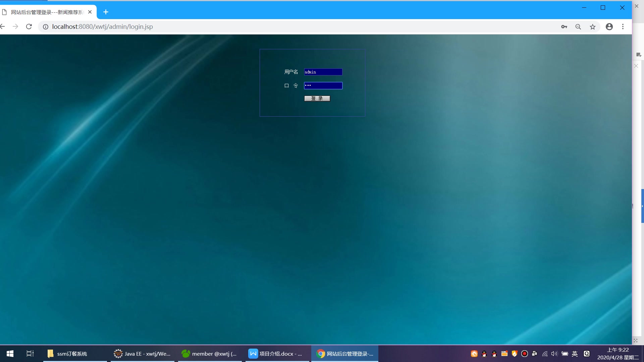
Task: Click the blue vertical handle on right edge
Action: click(642, 206)
